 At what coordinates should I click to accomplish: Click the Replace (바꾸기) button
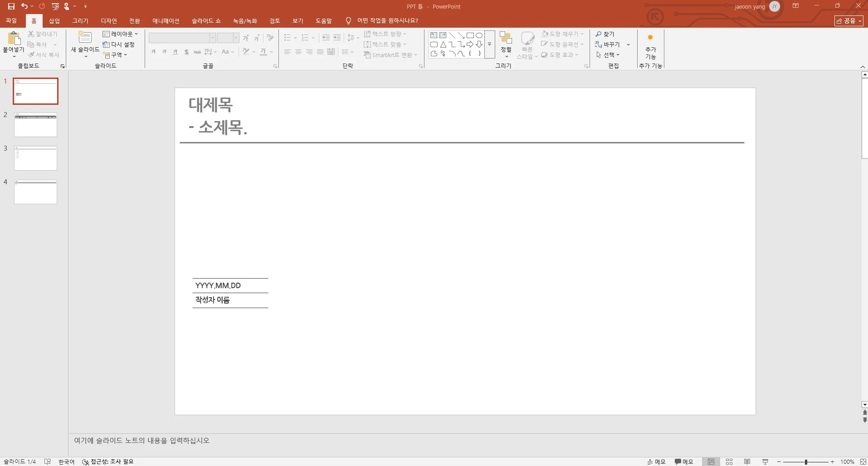pos(608,44)
